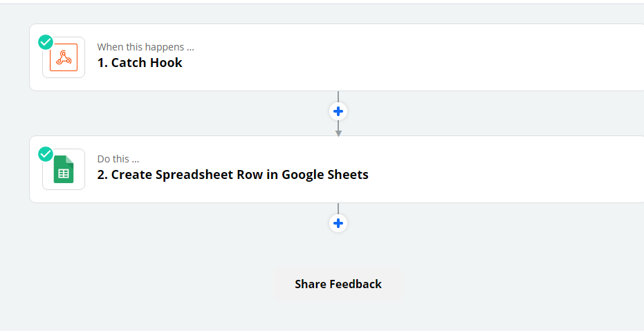Image resolution: width=644 pixels, height=331 pixels.
Task: Open "2. Create Spreadsheet Row in Google Sheets" title
Action: (232, 175)
